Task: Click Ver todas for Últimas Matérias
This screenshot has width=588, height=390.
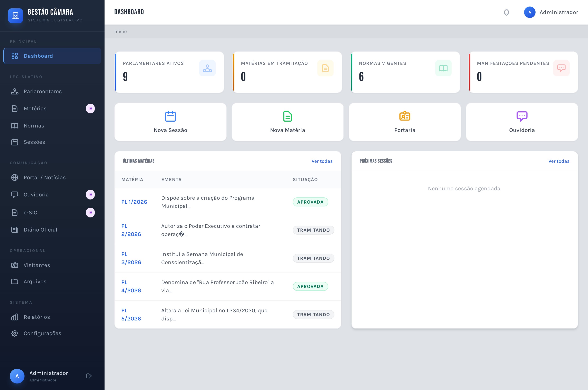Action: pyautogui.click(x=322, y=161)
